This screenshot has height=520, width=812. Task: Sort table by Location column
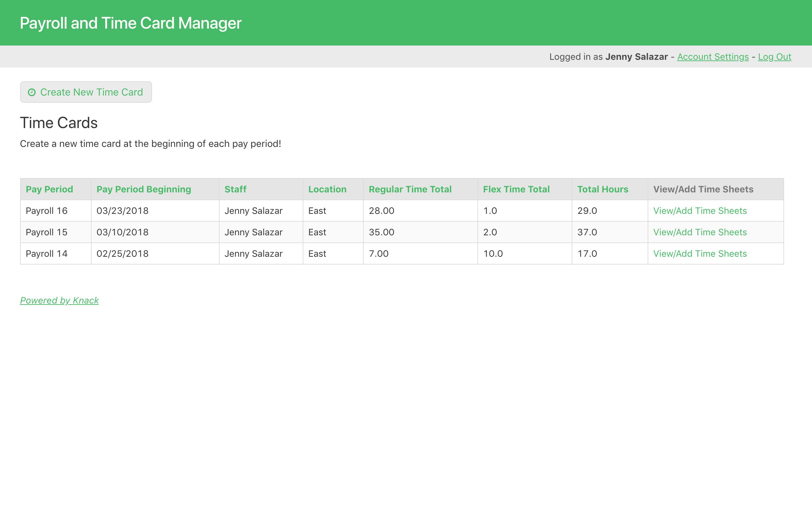tap(326, 189)
